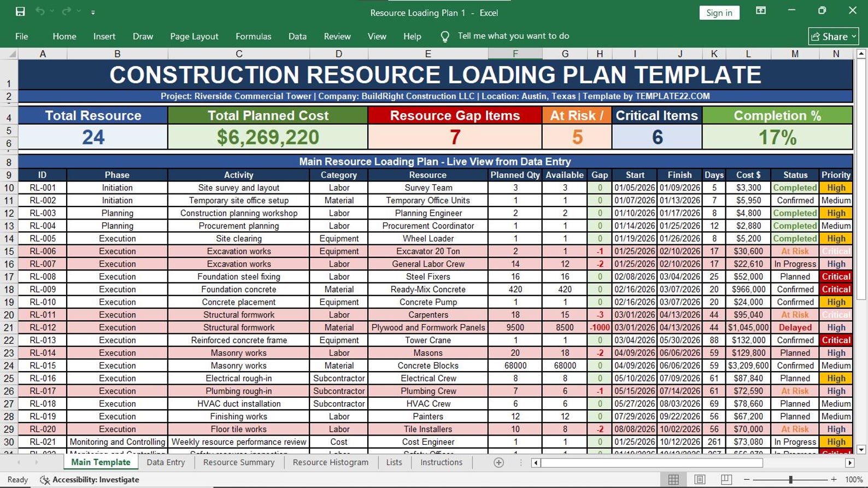
Task: Click the zoom out minus icon
Action: [x=746, y=479]
